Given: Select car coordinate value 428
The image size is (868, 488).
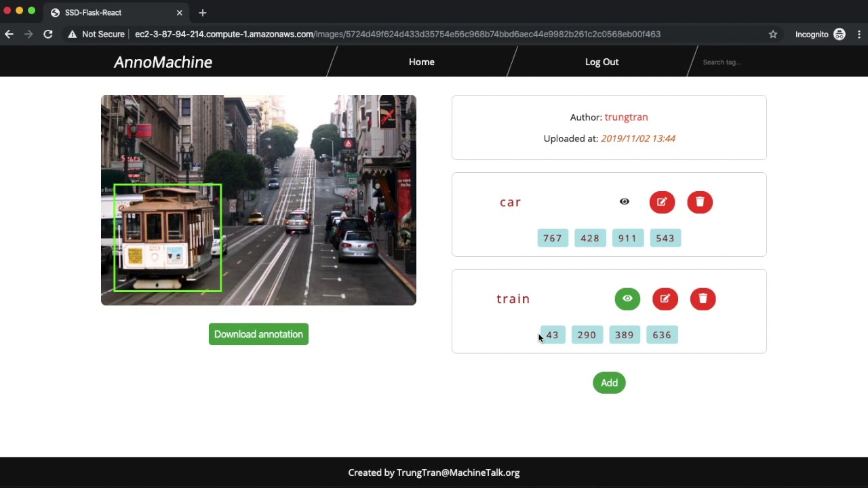Looking at the screenshot, I should (590, 238).
